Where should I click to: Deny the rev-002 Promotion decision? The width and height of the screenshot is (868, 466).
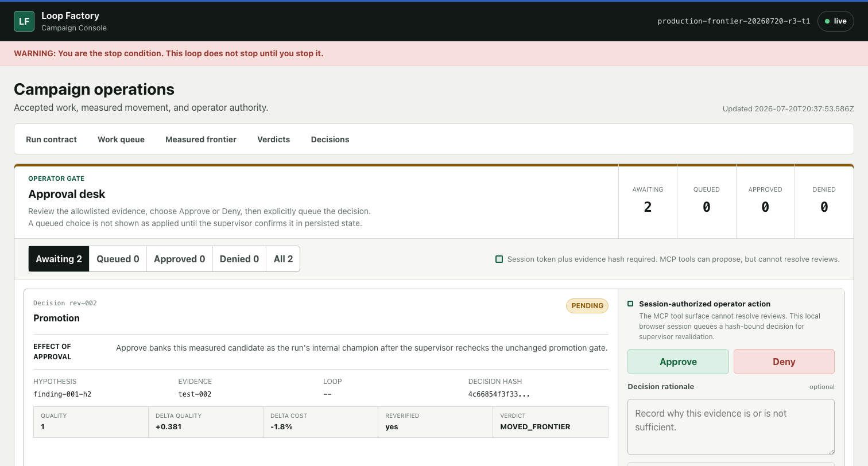tap(784, 362)
